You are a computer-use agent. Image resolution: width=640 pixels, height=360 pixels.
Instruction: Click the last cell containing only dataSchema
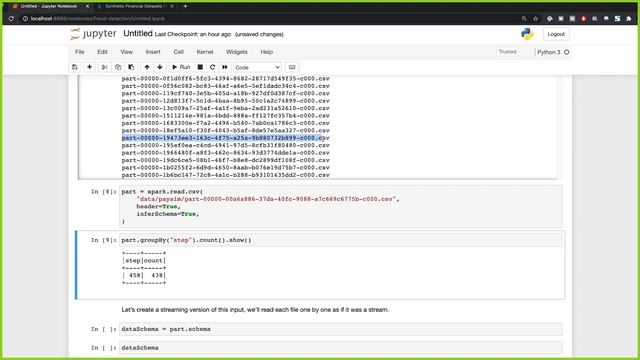point(340,348)
